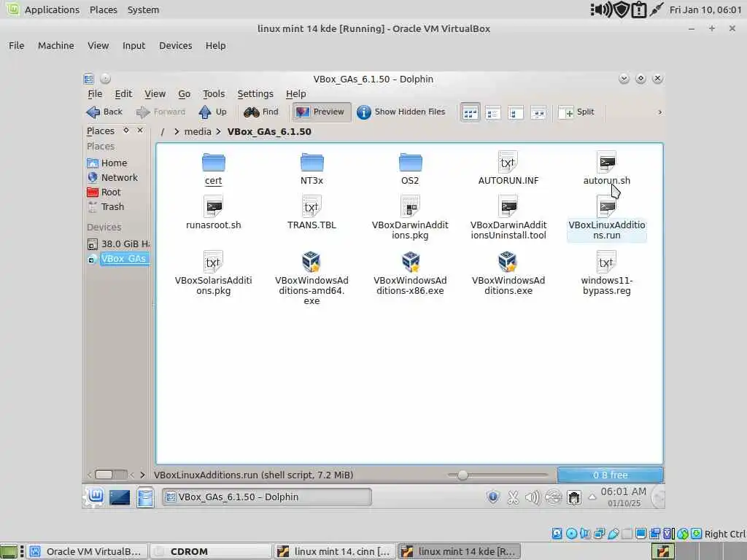Close the Places panel
747x560 pixels.
pyautogui.click(x=140, y=131)
